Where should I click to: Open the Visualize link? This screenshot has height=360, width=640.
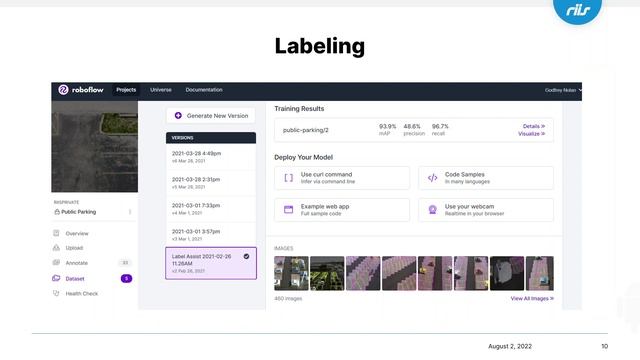[x=531, y=134]
